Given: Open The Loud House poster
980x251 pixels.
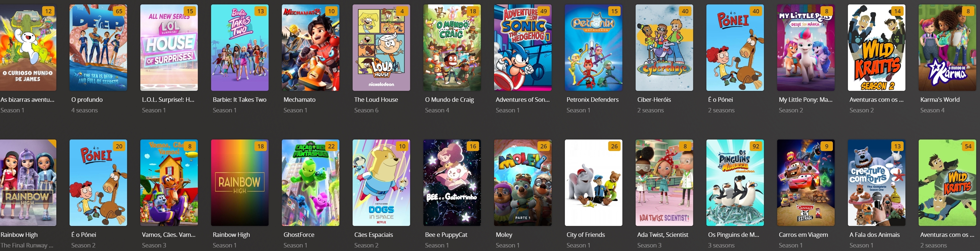Looking at the screenshot, I should pyautogui.click(x=381, y=47).
